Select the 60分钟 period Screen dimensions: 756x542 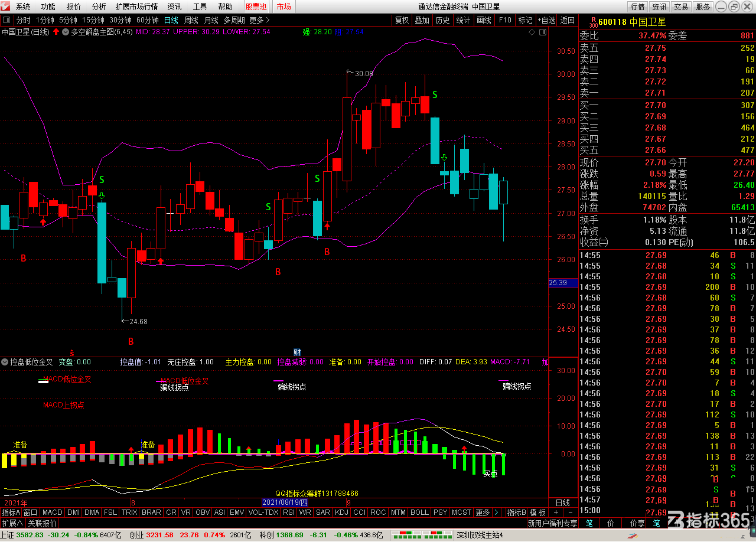(x=148, y=20)
